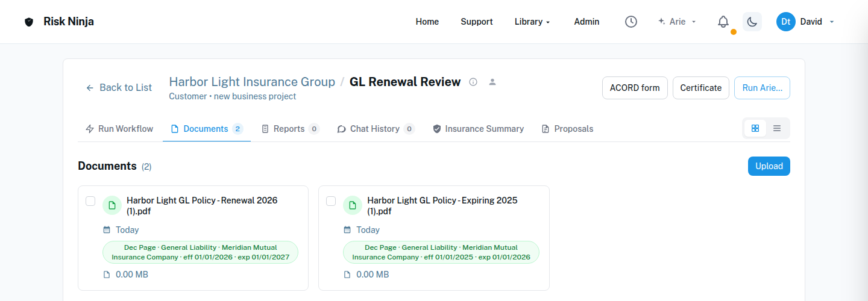
Task: Click 'Customer • new business project' subtitle
Action: [232, 96]
